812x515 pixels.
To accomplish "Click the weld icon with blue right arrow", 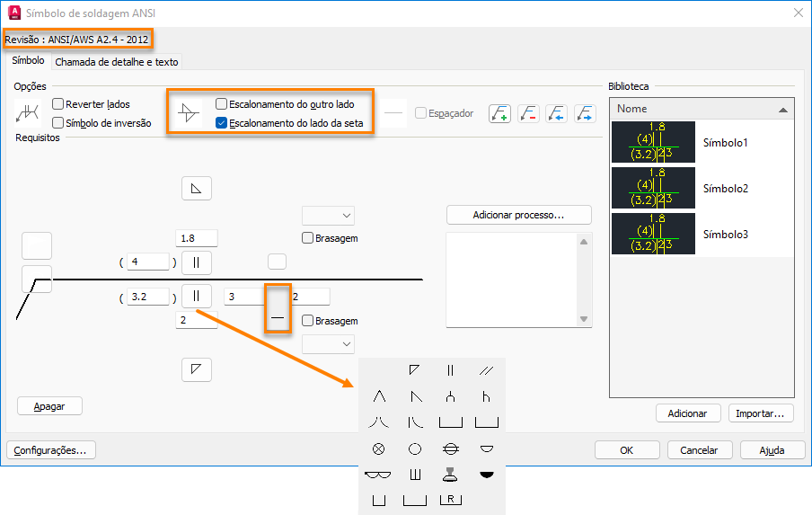I will click(585, 113).
